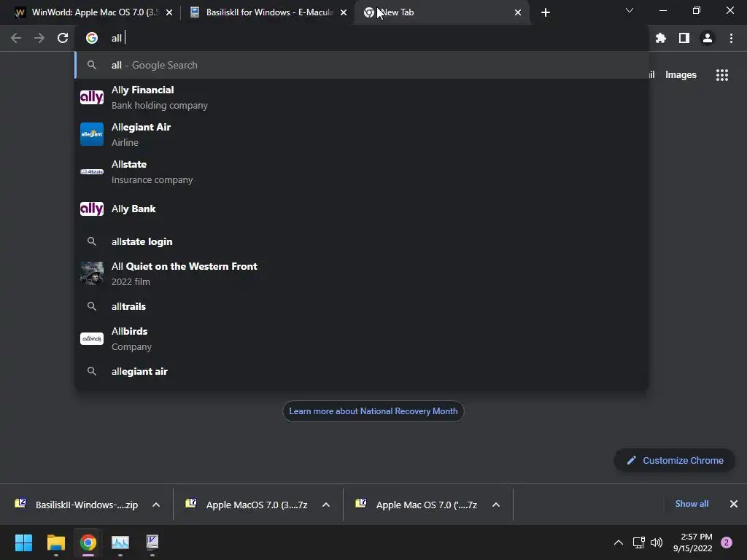This screenshot has width=747, height=560.
Task: Select the Allbirds company suggestion
Action: point(362,338)
